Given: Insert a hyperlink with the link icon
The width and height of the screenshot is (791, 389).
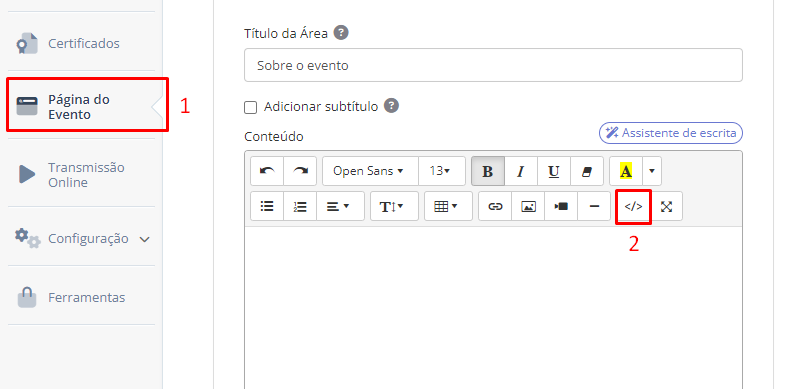Looking at the screenshot, I should tap(495, 206).
